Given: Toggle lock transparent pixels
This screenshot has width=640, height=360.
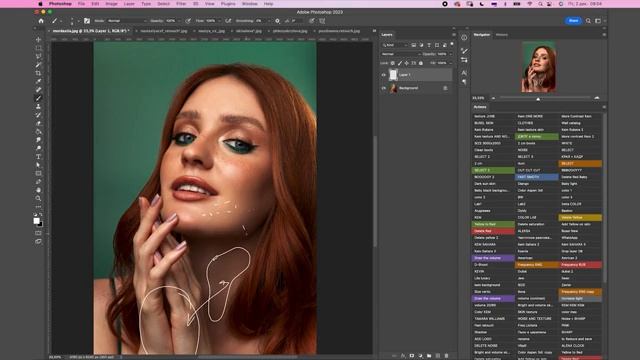Looking at the screenshot, I should 393,63.
